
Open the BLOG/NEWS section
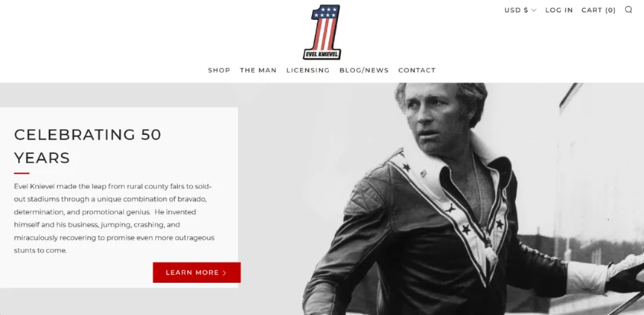point(364,70)
